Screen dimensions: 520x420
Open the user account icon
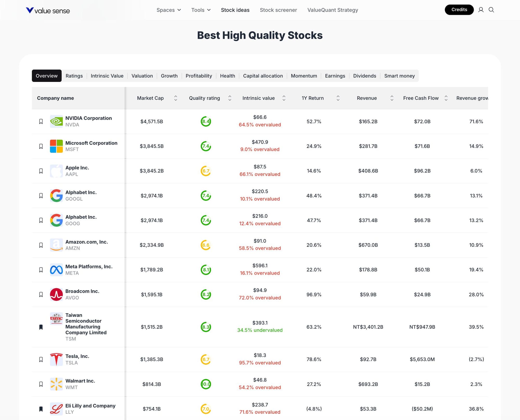point(481,10)
